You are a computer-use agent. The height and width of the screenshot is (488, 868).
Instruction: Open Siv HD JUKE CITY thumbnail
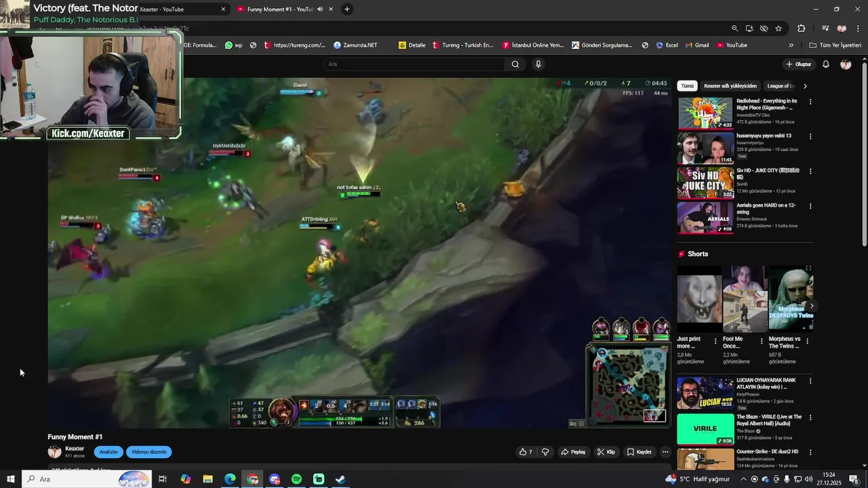705,182
